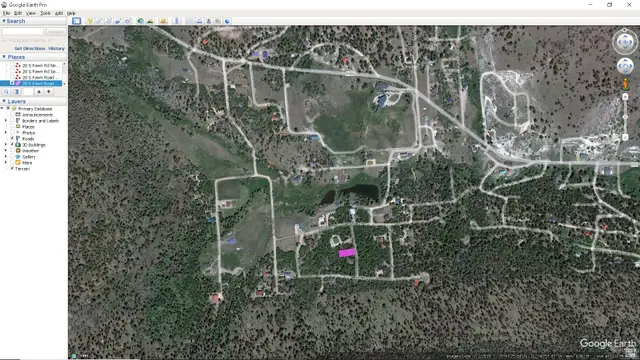Enable the Gallery layer checkbox
The width and height of the screenshot is (640, 360).
pos(12,157)
